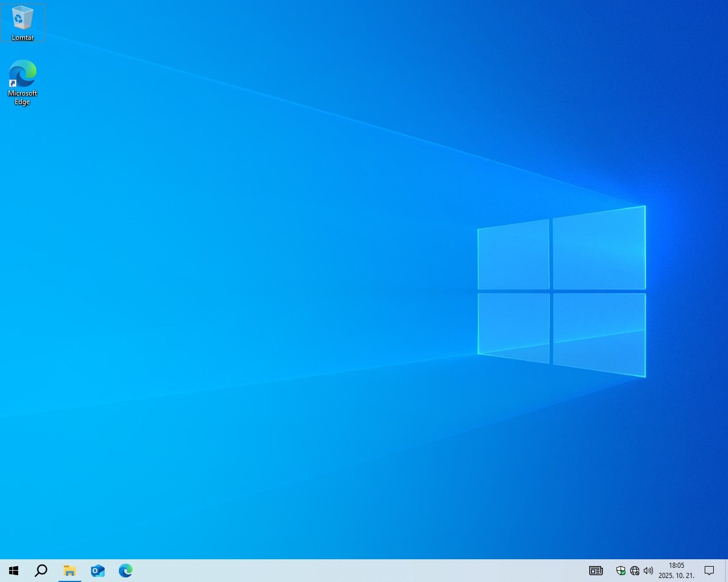
Task: Select the Microsoft Edge desktop shortcut
Action: pos(23,82)
